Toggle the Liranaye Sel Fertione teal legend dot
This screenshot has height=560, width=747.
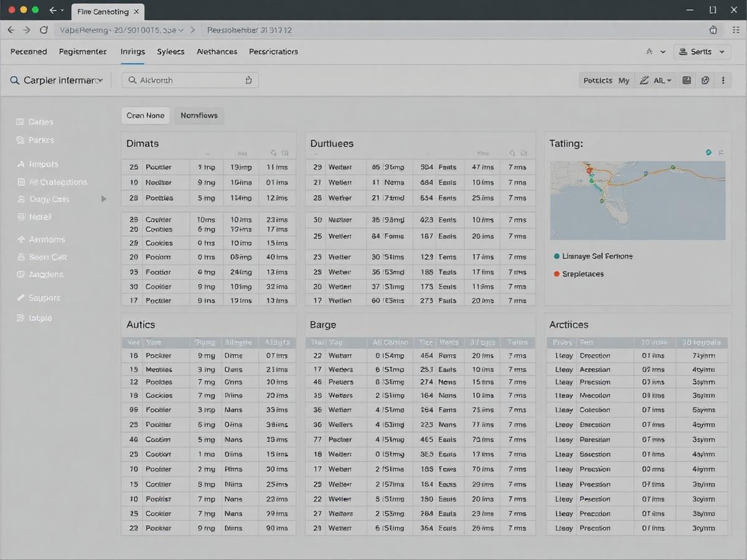click(x=557, y=256)
